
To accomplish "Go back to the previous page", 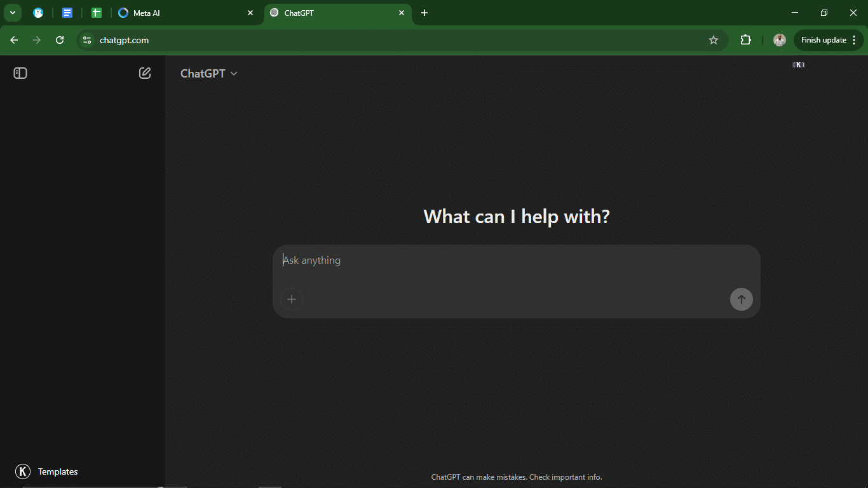I will point(14,40).
